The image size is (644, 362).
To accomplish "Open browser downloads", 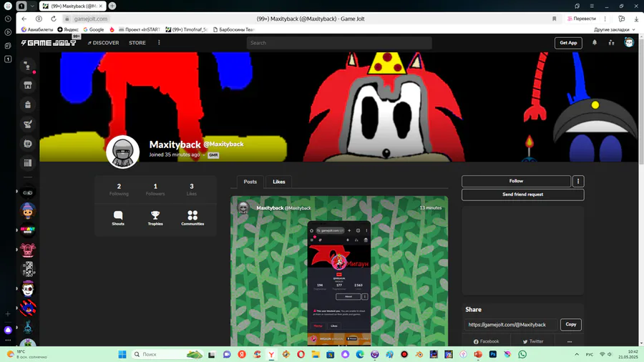I will tap(636, 19).
